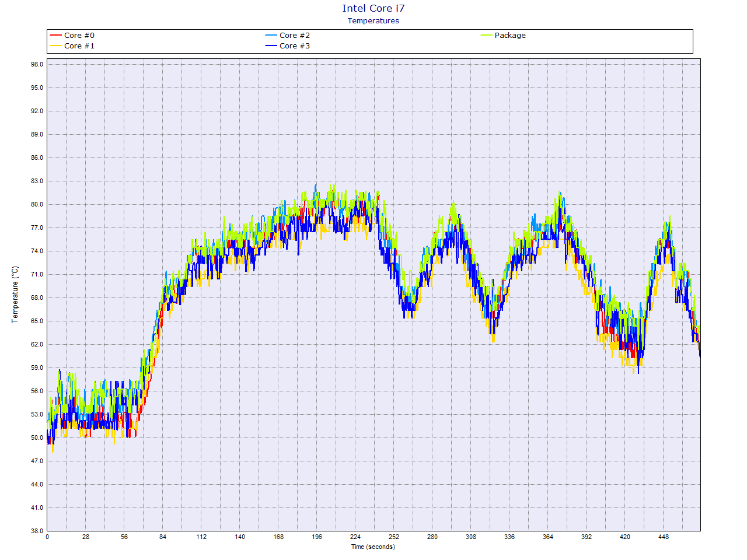Click the yellow Core #1 legend line

coord(55,46)
